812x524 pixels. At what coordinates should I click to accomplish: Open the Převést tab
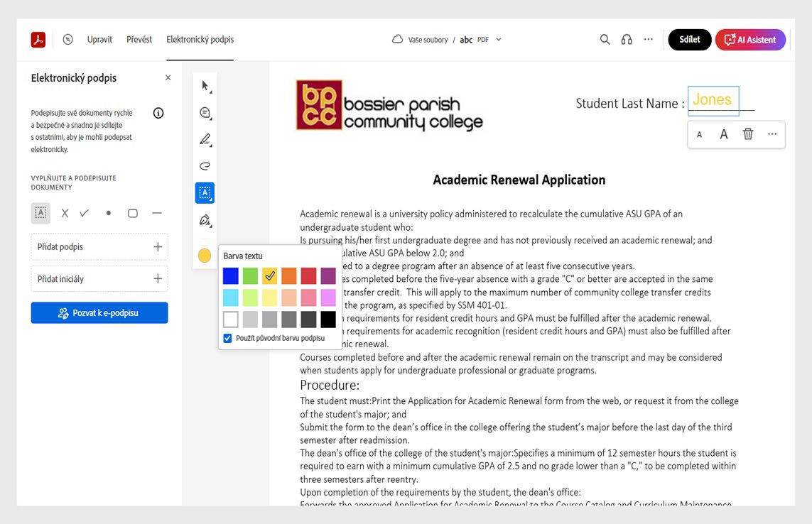click(x=139, y=40)
